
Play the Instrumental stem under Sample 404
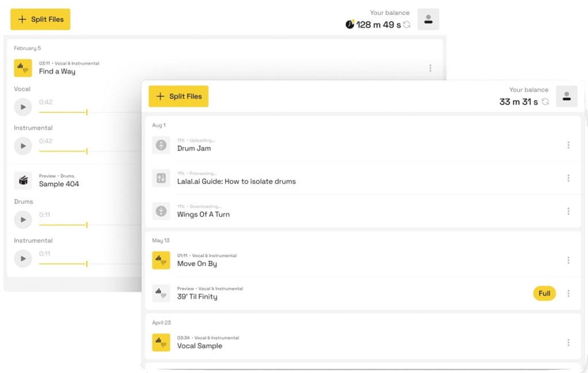[x=23, y=258]
